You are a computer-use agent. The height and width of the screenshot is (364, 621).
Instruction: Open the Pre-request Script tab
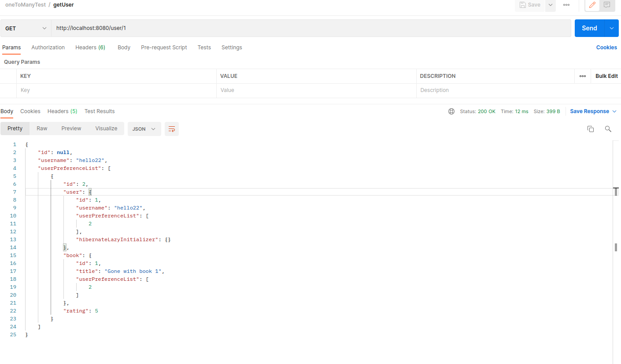164,48
